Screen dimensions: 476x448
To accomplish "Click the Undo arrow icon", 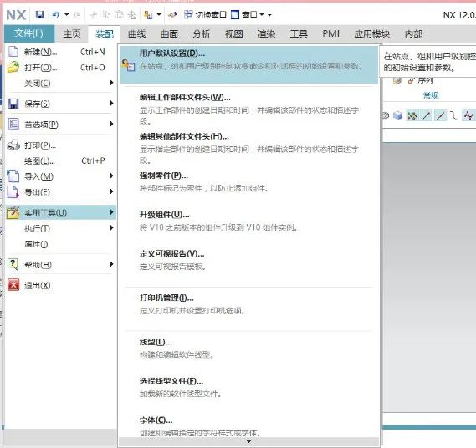I will click(56, 14).
